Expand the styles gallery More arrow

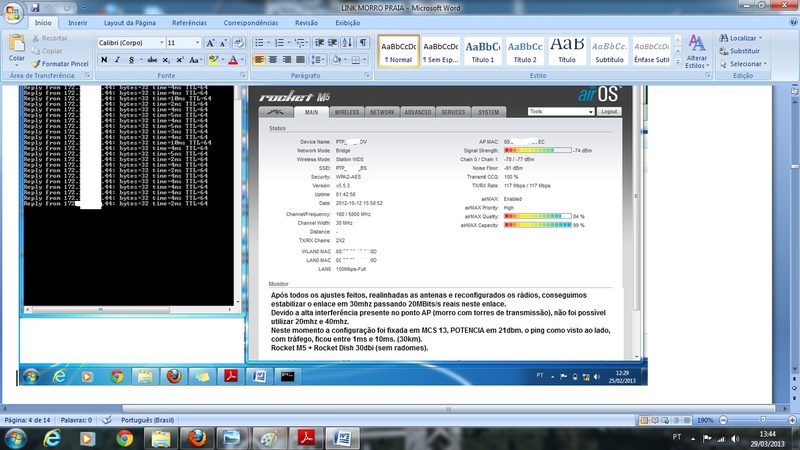[678, 62]
